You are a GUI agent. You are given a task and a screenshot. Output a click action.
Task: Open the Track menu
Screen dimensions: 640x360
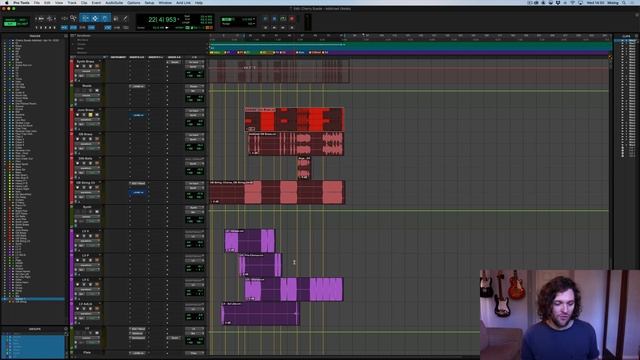(72, 2)
